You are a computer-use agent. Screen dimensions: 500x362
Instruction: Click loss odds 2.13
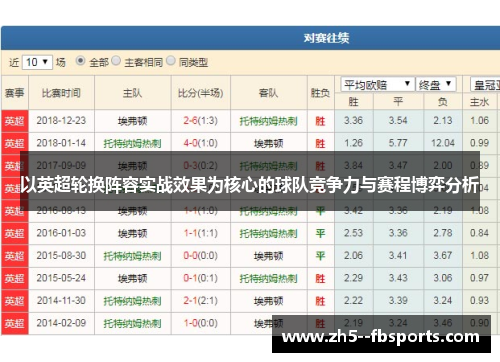point(443,121)
